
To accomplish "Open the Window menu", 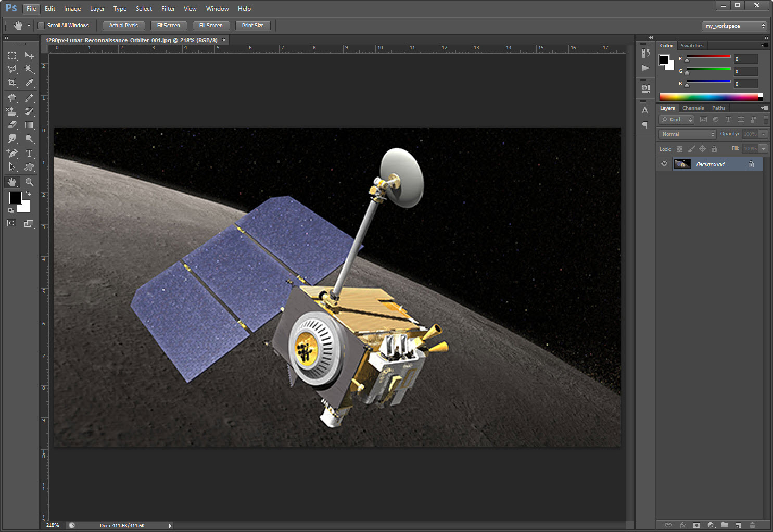I will pyautogui.click(x=217, y=9).
